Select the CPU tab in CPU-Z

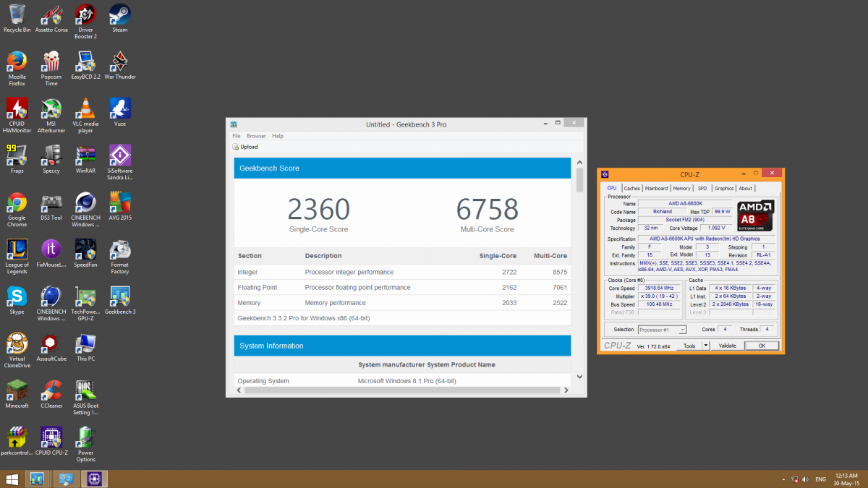tap(612, 188)
